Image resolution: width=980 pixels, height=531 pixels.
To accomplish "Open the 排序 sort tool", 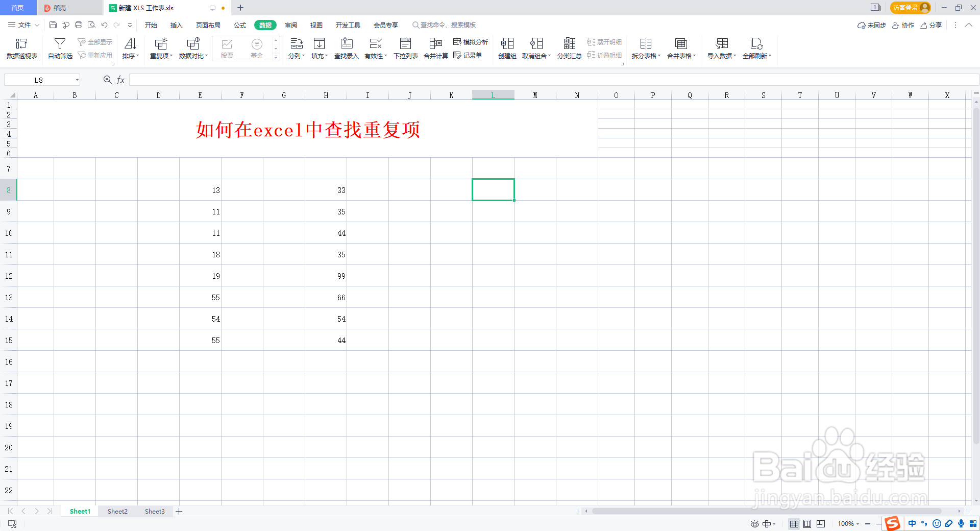I will click(130, 49).
